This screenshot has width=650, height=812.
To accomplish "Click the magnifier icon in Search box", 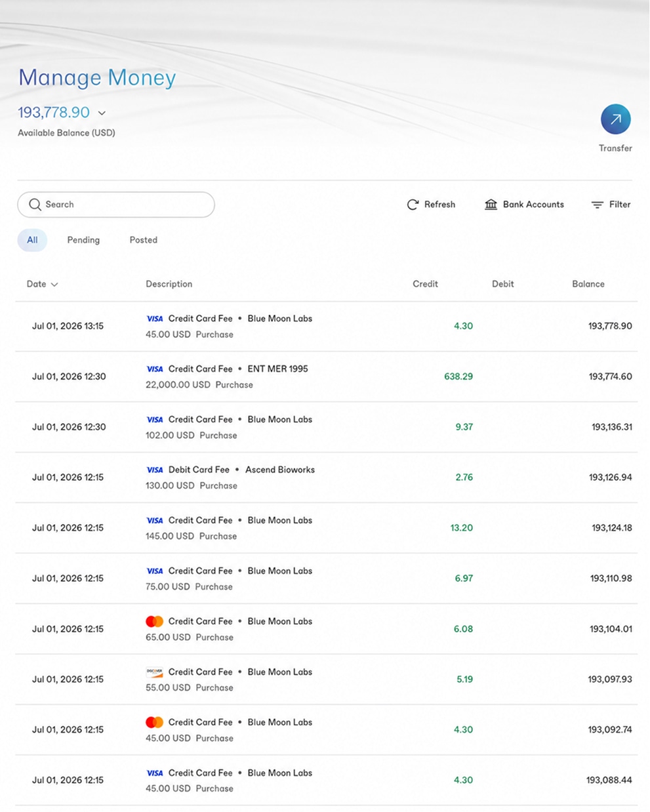I will pyautogui.click(x=35, y=205).
